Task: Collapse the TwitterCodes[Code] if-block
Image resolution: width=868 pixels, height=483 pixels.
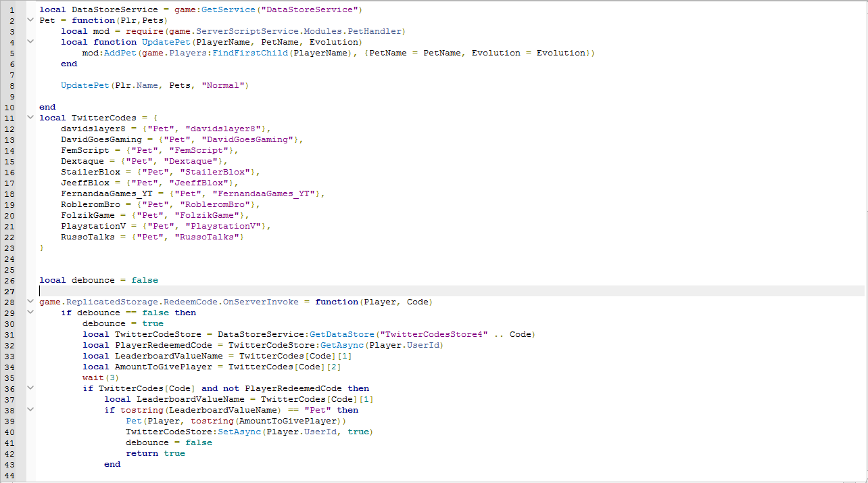Action: click(x=30, y=388)
